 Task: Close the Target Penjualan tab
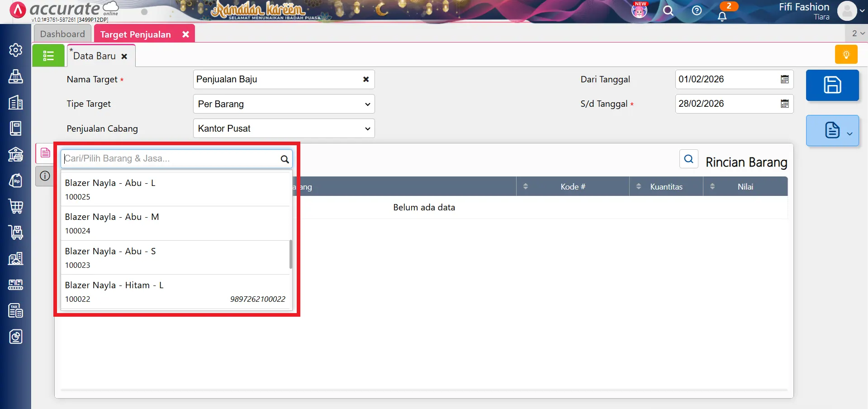(185, 34)
